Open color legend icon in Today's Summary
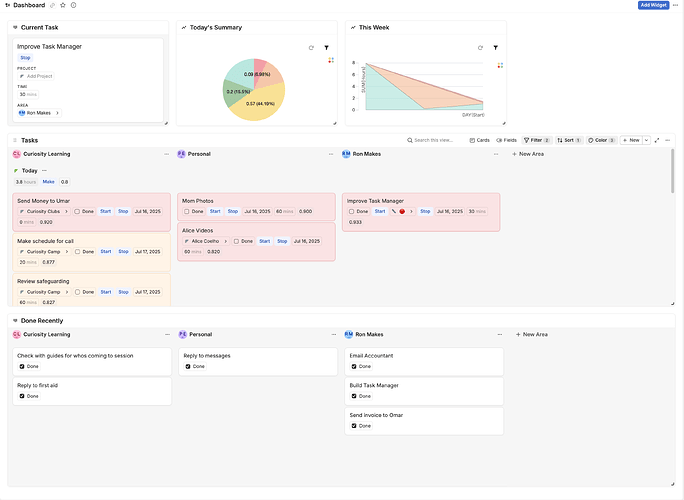The width and height of the screenshot is (684, 500). click(331, 60)
